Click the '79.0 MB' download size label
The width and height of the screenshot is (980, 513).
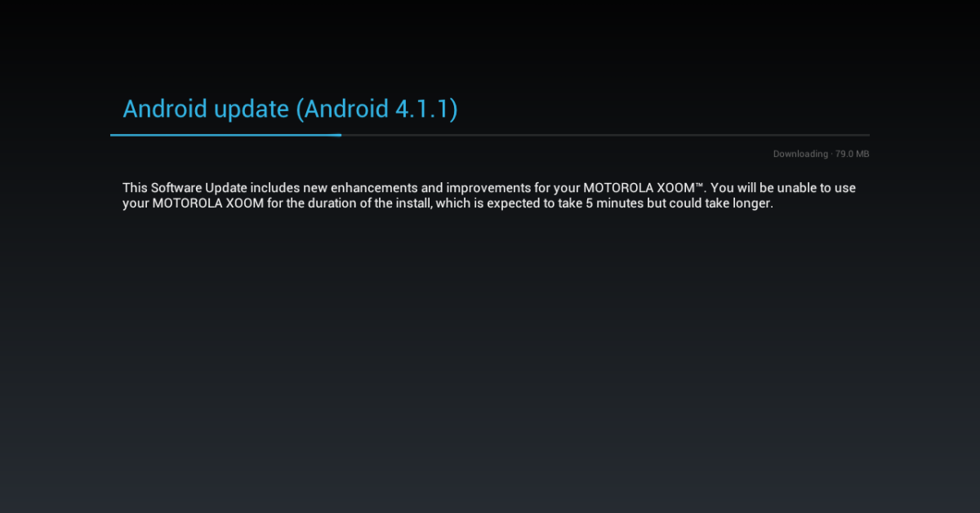click(853, 154)
